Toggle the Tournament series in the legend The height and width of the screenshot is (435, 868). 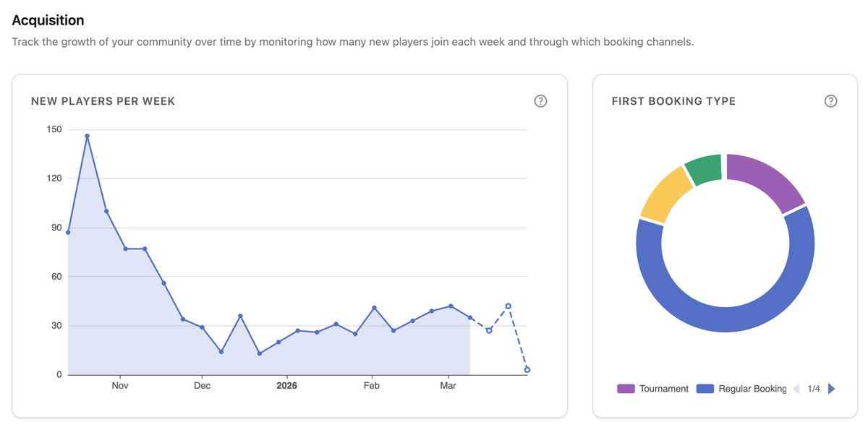(662, 388)
